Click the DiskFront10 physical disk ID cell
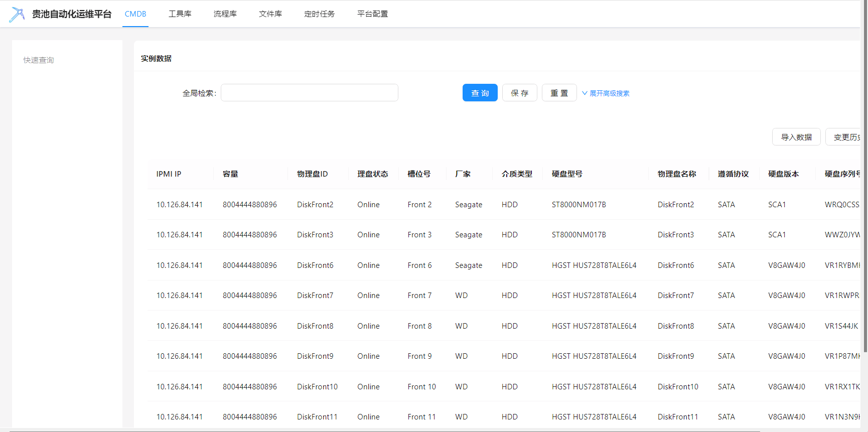The image size is (868, 432). [318, 387]
